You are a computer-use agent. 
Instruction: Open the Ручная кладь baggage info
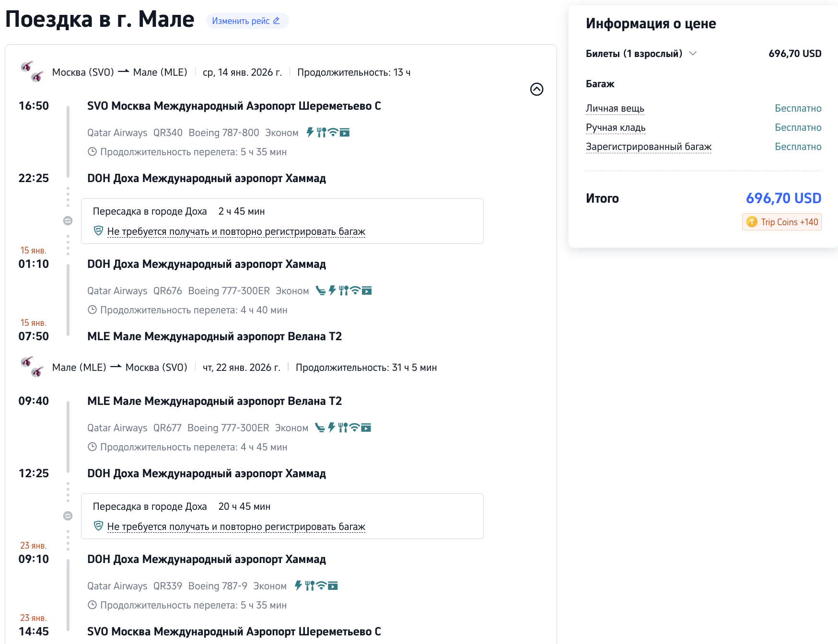click(616, 127)
